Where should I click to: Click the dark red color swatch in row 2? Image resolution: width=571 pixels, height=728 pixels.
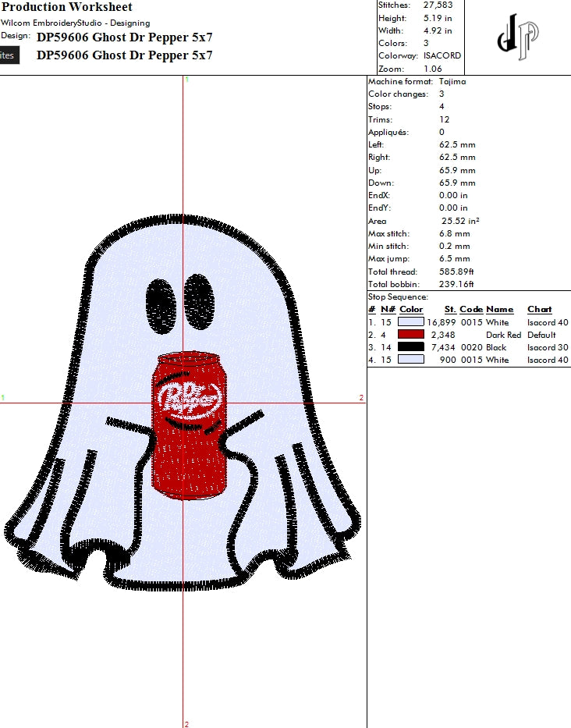411,334
